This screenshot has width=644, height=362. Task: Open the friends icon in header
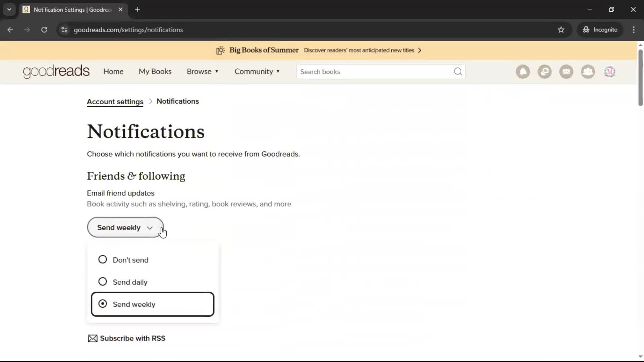pyautogui.click(x=588, y=72)
